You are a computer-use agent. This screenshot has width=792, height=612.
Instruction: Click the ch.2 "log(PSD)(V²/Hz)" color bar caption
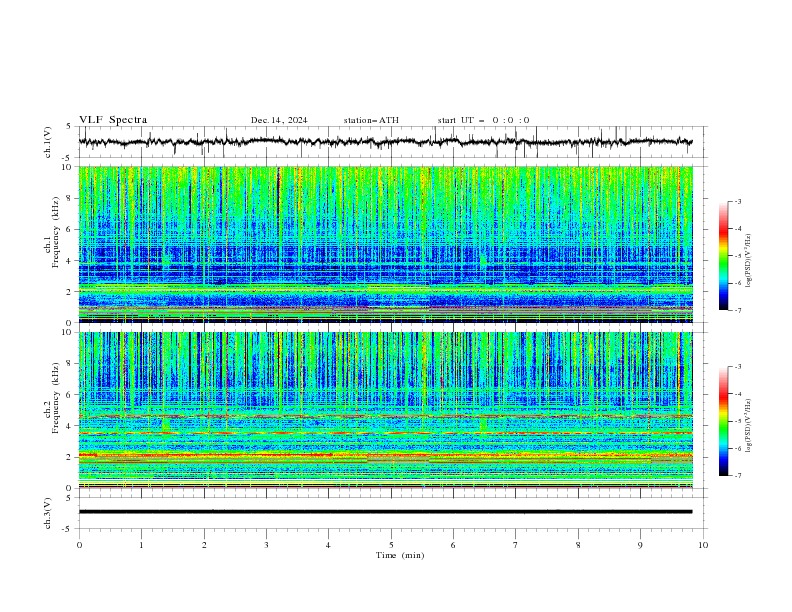pos(749,425)
